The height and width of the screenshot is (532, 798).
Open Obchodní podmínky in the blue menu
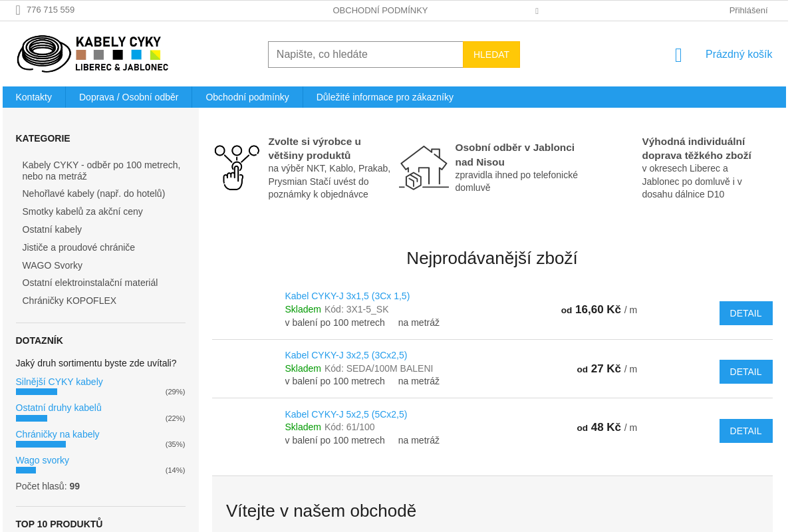coord(247,97)
